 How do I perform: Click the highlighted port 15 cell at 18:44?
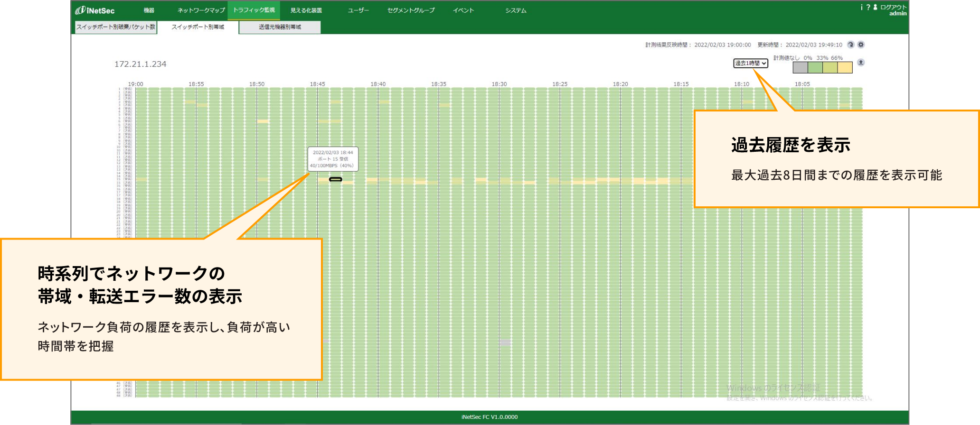pos(336,179)
